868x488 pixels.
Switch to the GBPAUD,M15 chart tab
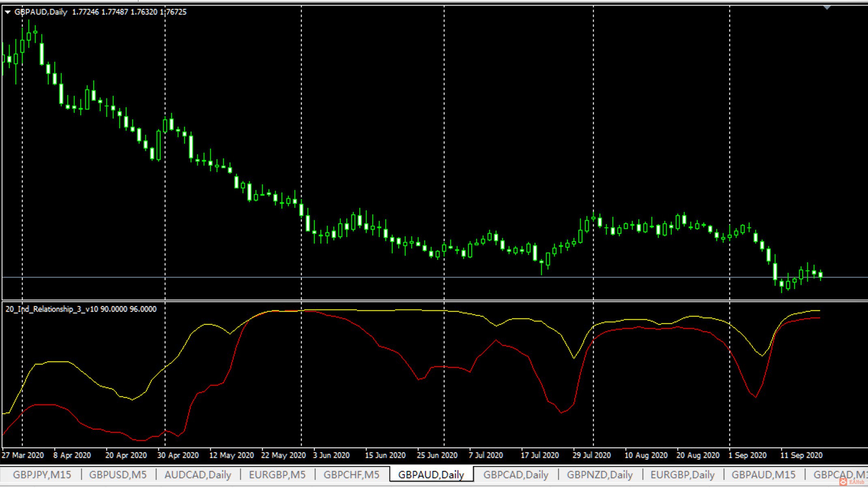[x=763, y=475]
